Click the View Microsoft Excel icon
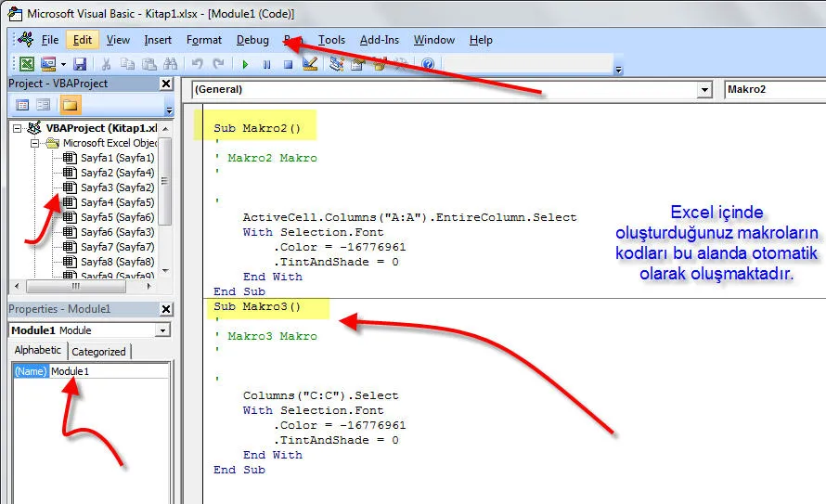This screenshot has width=826, height=504. 27,64
